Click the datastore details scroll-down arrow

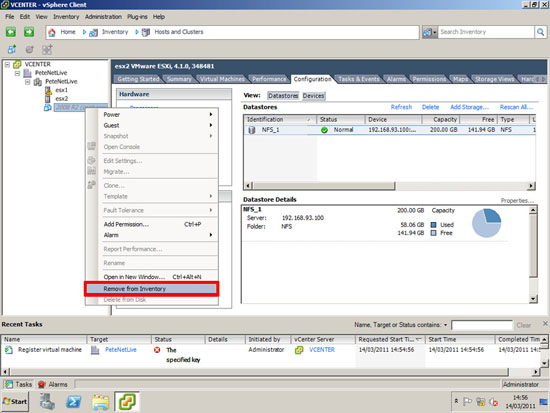coord(533,299)
